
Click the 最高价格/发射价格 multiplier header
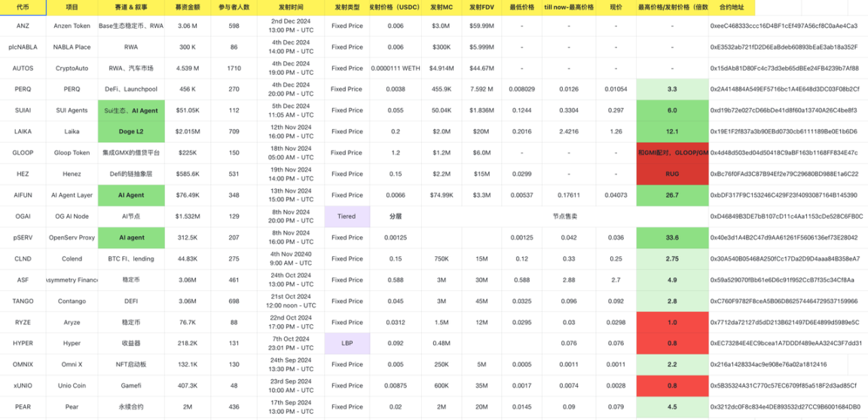[672, 7]
